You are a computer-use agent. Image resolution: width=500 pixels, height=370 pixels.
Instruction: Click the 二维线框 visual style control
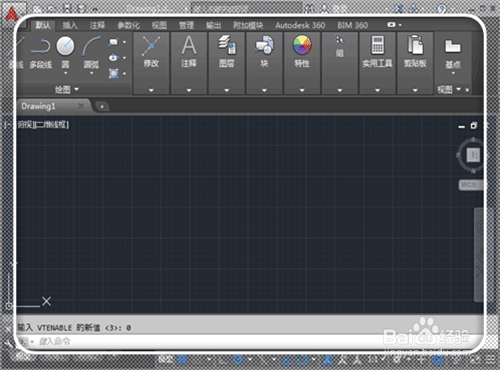pyautogui.click(x=51, y=125)
